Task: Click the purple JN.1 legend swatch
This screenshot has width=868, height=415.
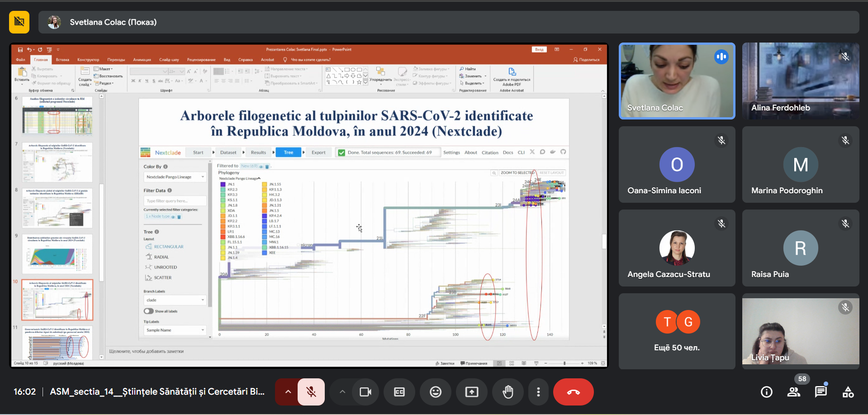Action: point(223,184)
